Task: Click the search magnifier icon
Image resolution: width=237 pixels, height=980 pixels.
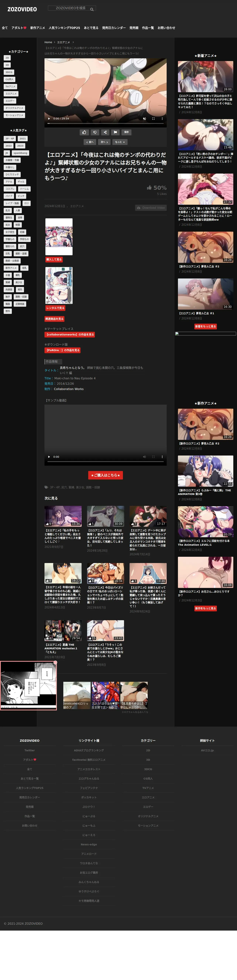Action: coord(92,10)
